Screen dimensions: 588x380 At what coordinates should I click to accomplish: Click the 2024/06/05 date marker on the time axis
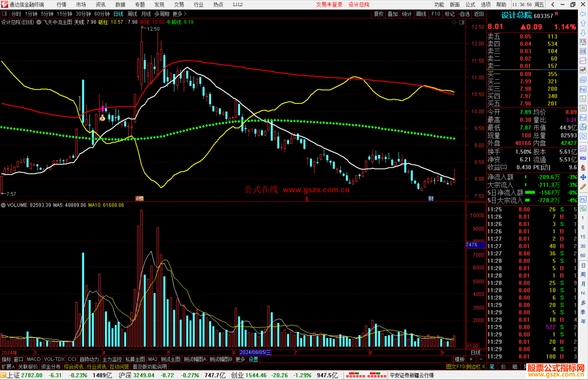pyautogui.click(x=255, y=352)
